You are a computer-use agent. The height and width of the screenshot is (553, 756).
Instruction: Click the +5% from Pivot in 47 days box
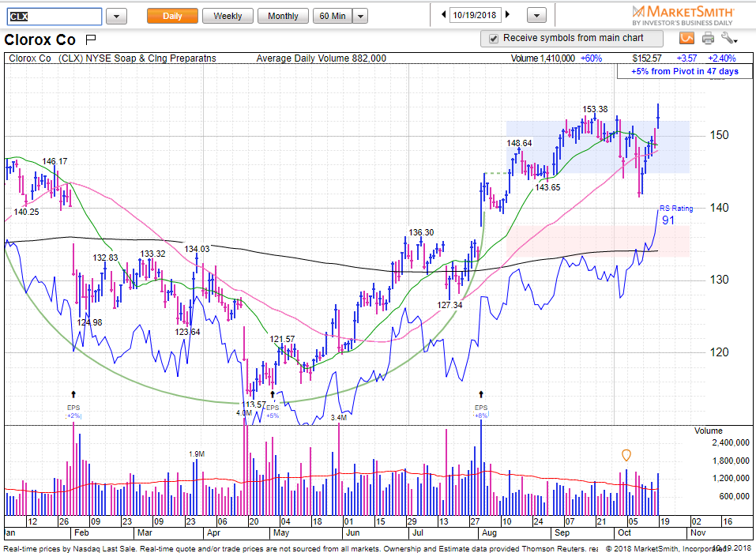685,71
